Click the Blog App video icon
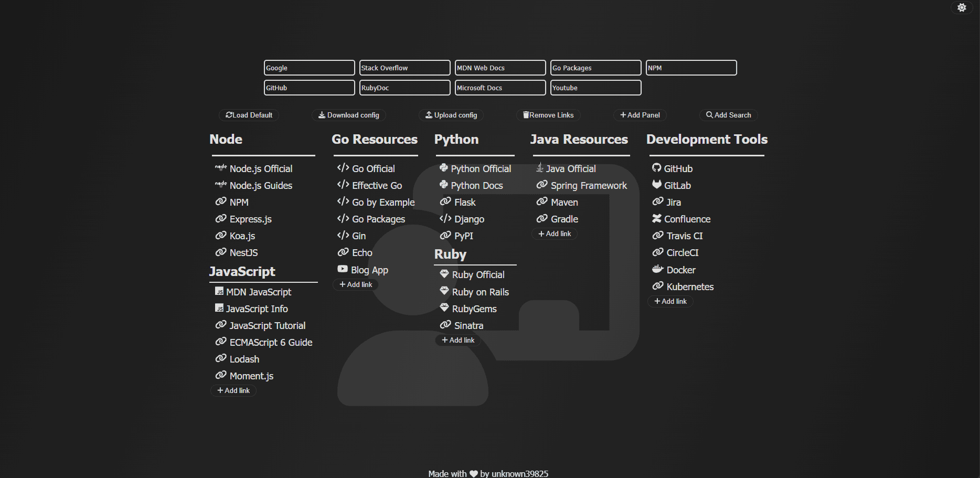 coord(343,269)
